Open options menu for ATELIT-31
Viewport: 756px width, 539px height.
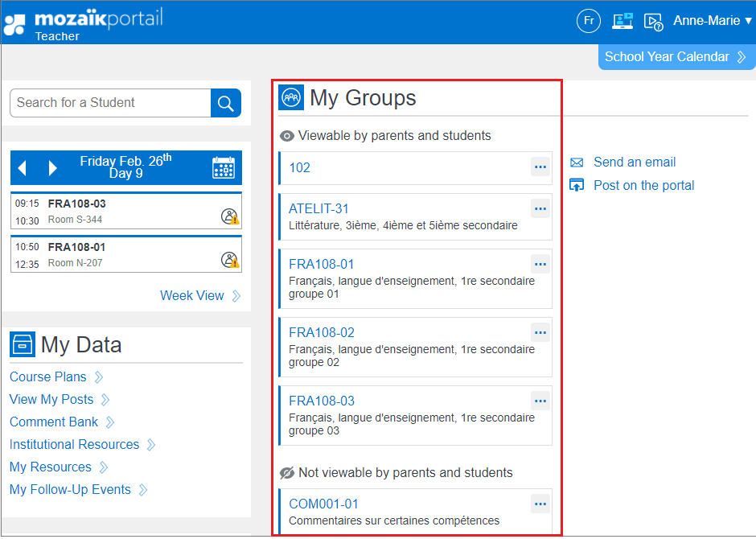[x=540, y=208]
